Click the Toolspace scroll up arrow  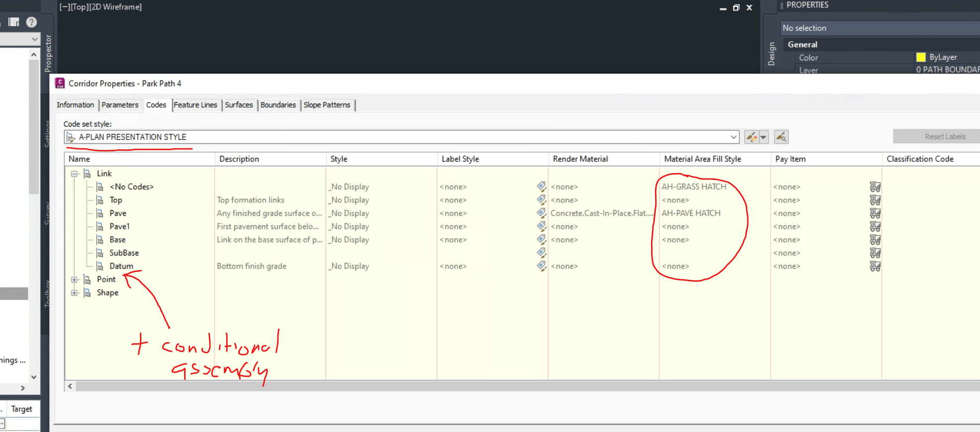click(34, 55)
